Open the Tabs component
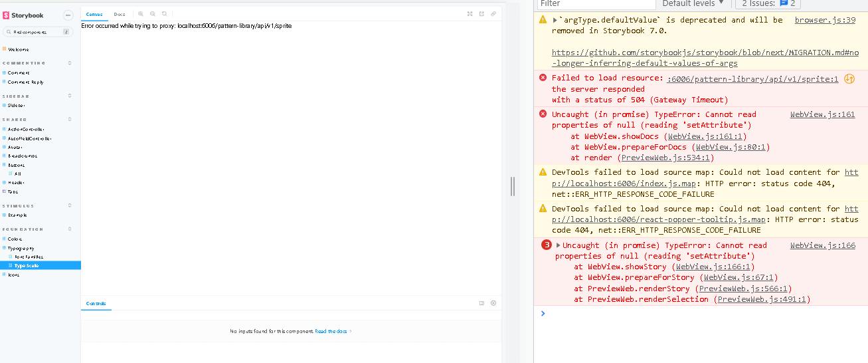The image size is (868, 363). tap(13, 191)
